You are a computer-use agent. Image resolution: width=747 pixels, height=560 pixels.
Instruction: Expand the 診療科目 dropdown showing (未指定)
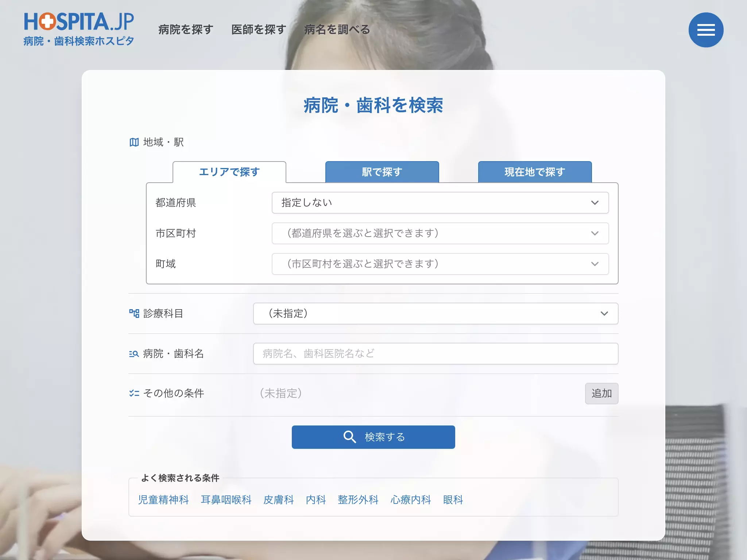coord(436,314)
